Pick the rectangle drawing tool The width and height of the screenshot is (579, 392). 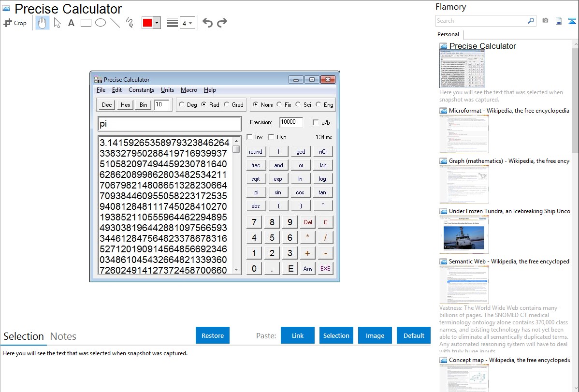86,23
